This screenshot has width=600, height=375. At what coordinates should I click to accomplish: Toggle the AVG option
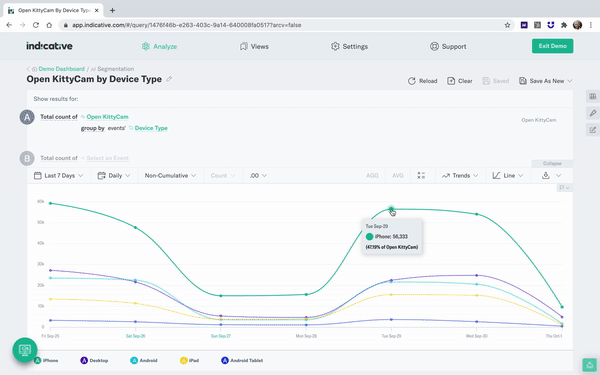[x=398, y=176]
